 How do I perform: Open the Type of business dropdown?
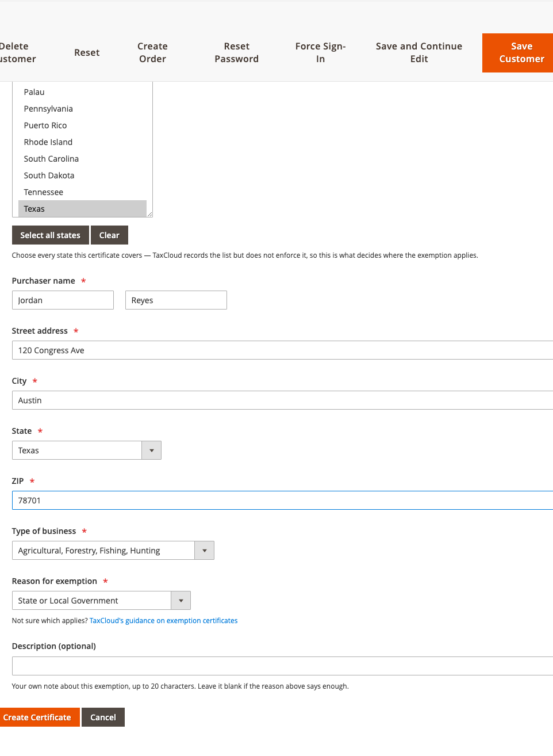tap(113, 551)
